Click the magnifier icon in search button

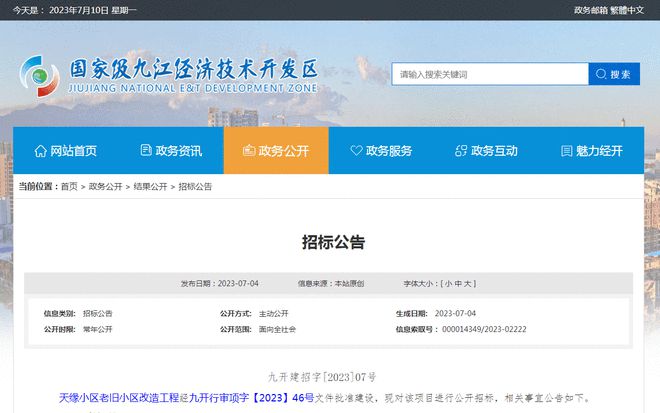tap(601, 74)
